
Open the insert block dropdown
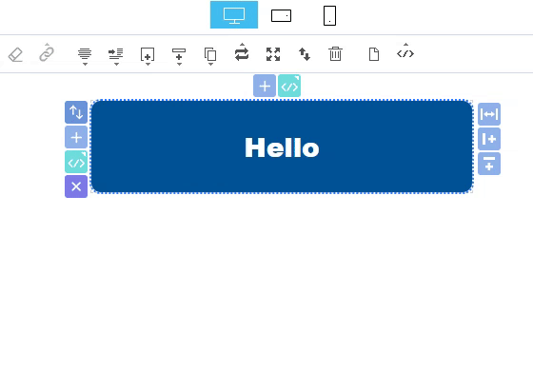[148, 56]
